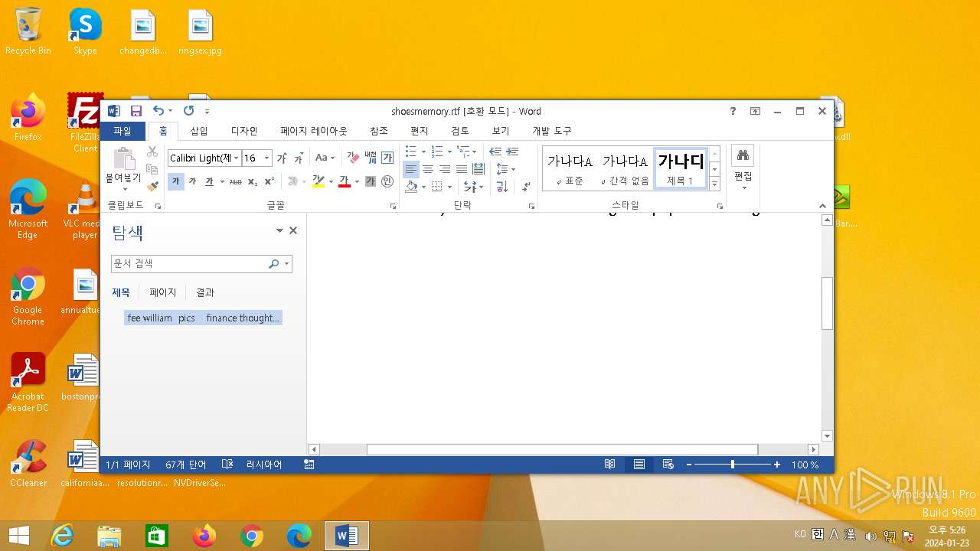
Task: Click the Paste clipboard icon
Action: coord(123,158)
